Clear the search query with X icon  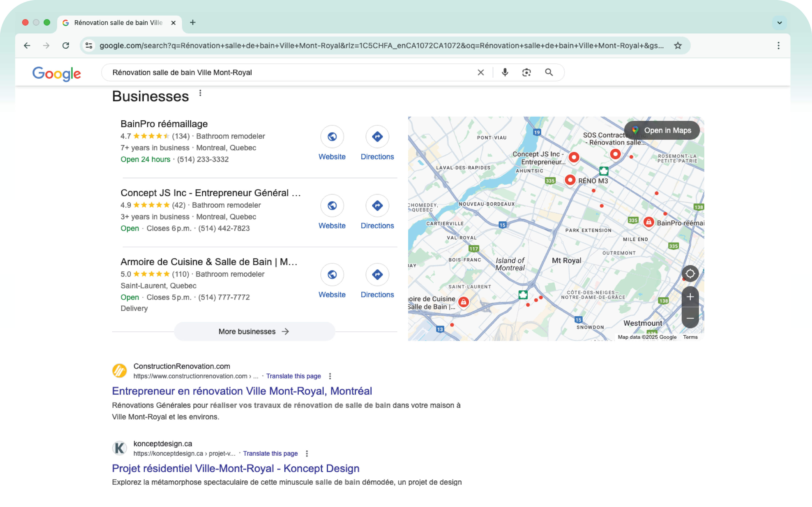(x=481, y=72)
